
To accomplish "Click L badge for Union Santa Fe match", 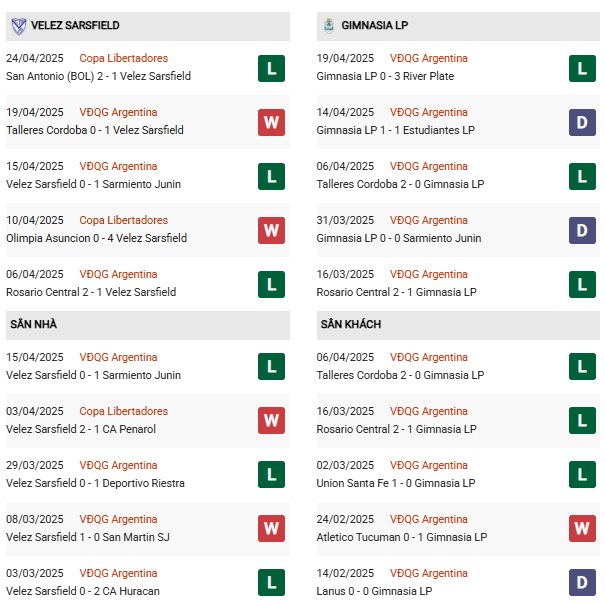I will (582, 475).
